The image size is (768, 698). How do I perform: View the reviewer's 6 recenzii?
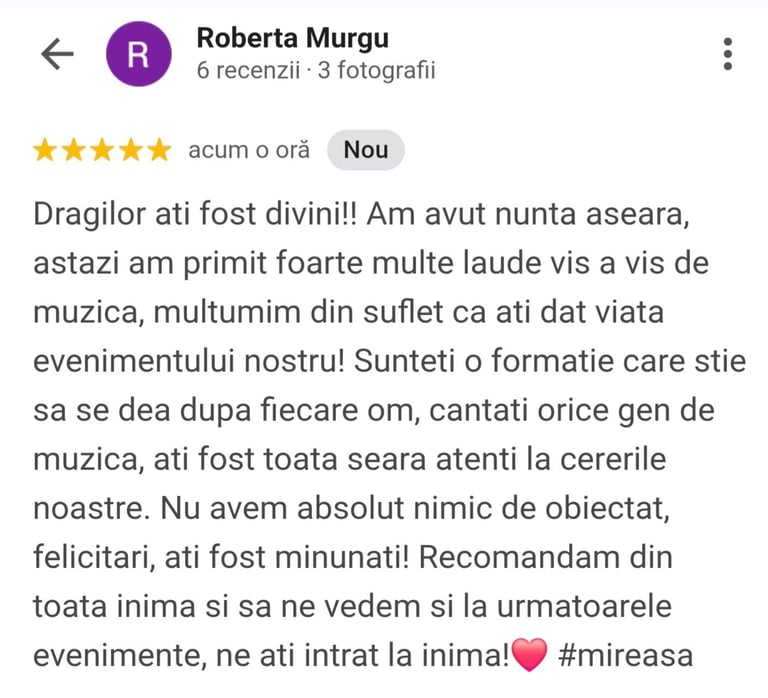[x=248, y=71]
